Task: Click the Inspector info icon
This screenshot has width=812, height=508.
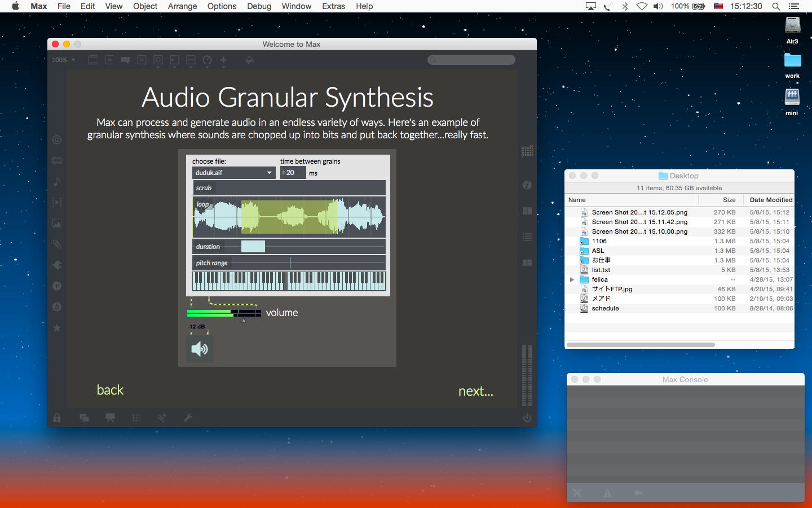Action: tap(527, 185)
